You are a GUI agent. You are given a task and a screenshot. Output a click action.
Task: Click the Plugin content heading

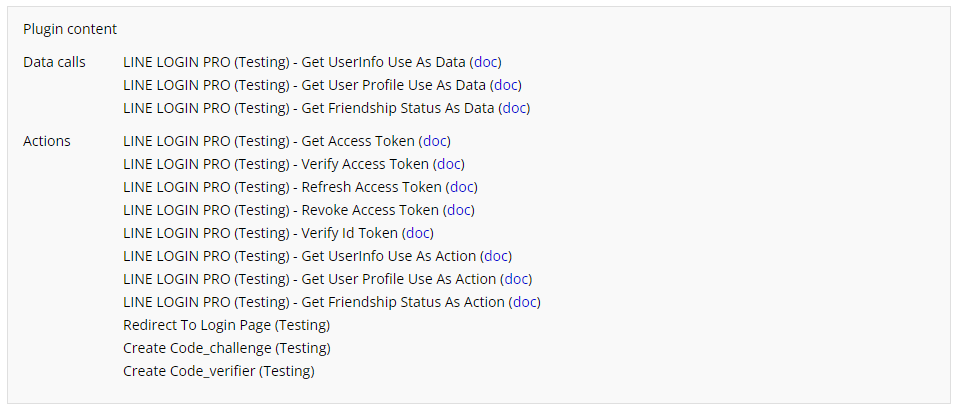[x=70, y=29]
